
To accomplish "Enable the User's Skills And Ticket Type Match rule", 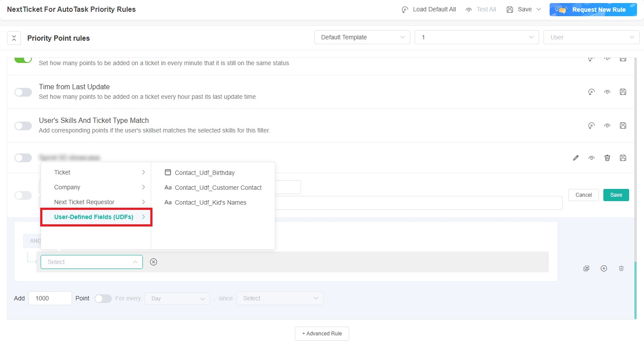I will [23, 125].
